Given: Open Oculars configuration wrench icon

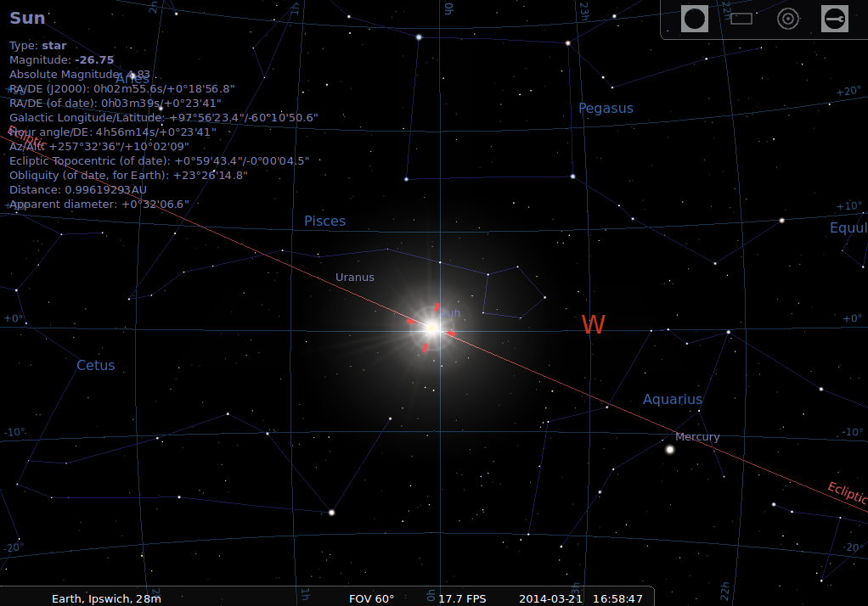Looking at the screenshot, I should pos(835,19).
